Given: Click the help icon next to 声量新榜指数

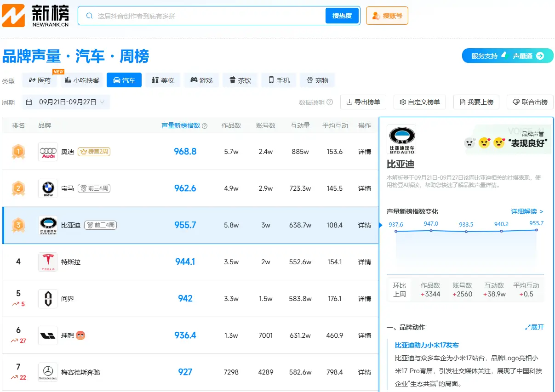Looking at the screenshot, I should (x=205, y=126).
